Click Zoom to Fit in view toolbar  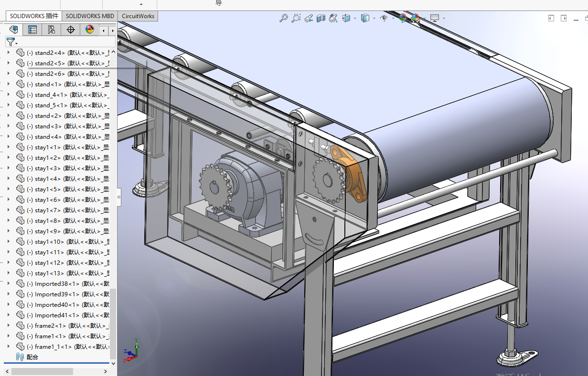coord(284,18)
